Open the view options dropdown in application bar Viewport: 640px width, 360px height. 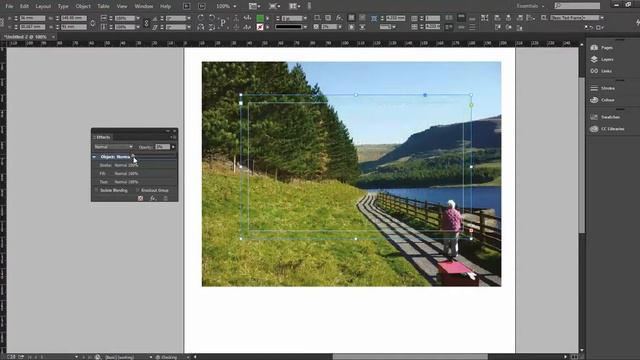pyautogui.click(x=255, y=6)
